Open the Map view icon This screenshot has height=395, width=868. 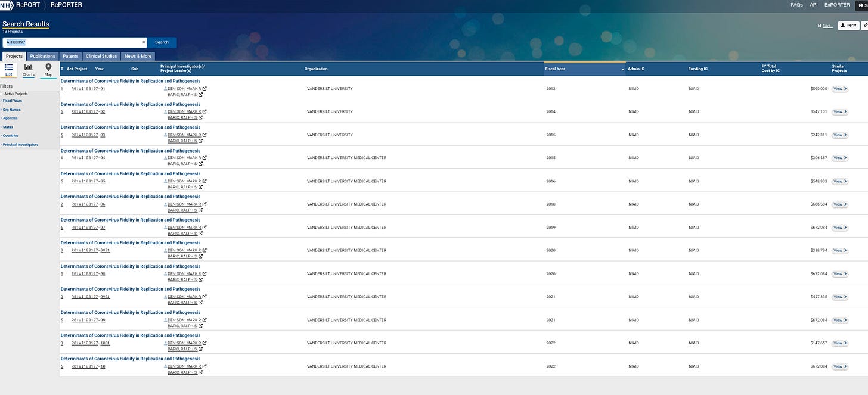click(48, 67)
